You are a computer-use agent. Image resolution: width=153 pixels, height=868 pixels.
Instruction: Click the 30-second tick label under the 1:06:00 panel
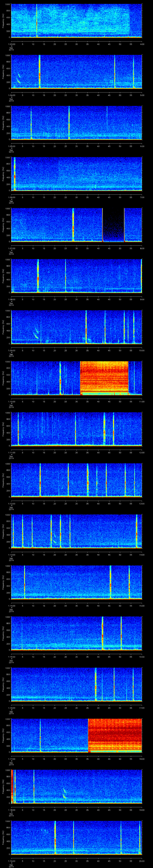click(x=77, y=197)
